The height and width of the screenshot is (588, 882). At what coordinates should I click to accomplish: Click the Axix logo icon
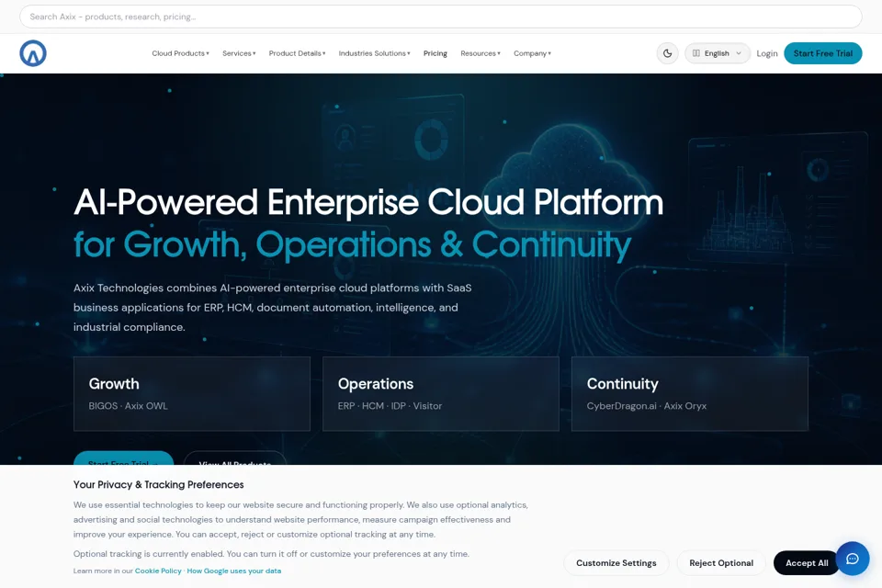click(33, 53)
